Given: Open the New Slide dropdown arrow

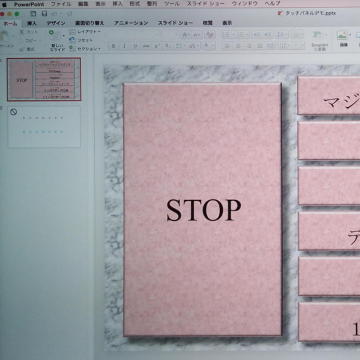Looking at the screenshot, I should [x=63, y=35].
